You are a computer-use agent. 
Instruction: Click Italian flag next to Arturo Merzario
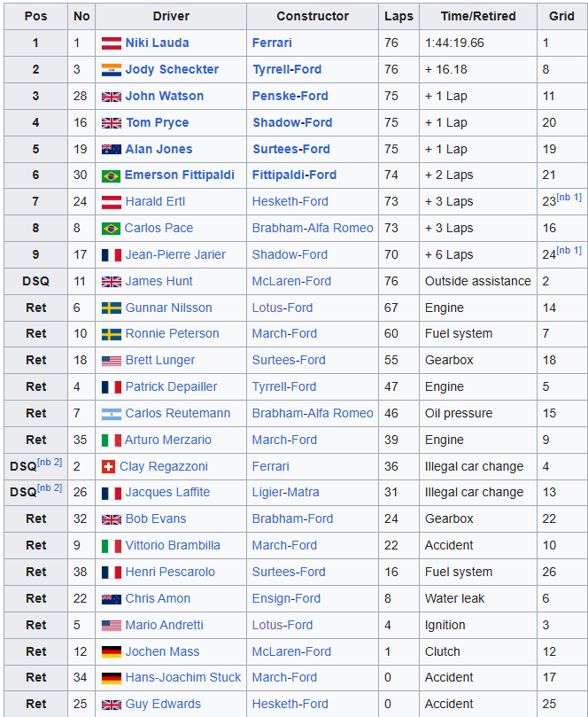(111, 440)
